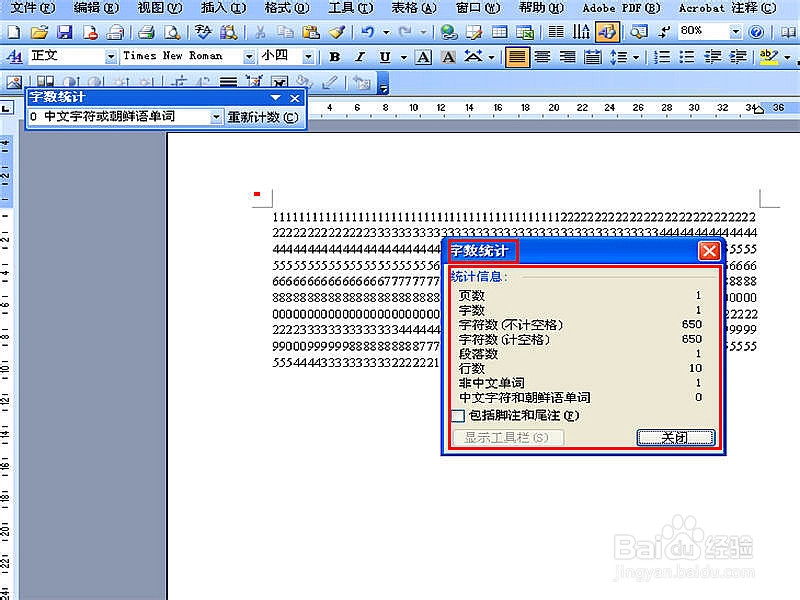The image size is (800, 600).
Task: Open Reading Layout book icon
Action: click(788, 33)
